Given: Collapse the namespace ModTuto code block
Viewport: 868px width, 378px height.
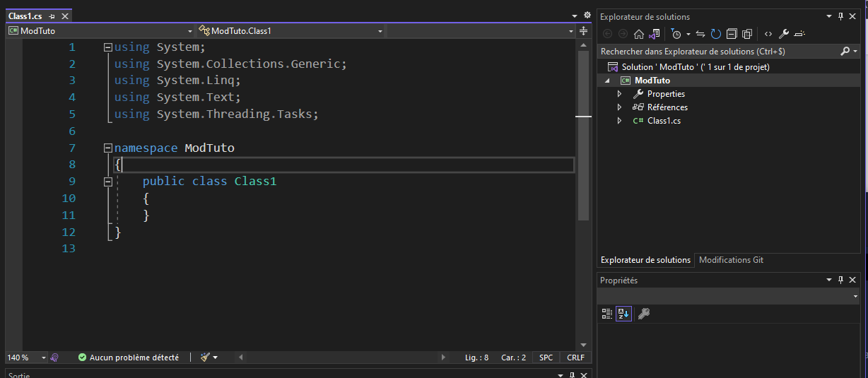Looking at the screenshot, I should tap(108, 148).
